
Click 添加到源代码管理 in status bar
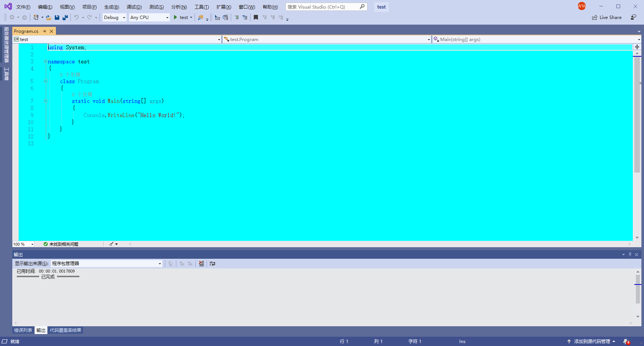click(592, 342)
